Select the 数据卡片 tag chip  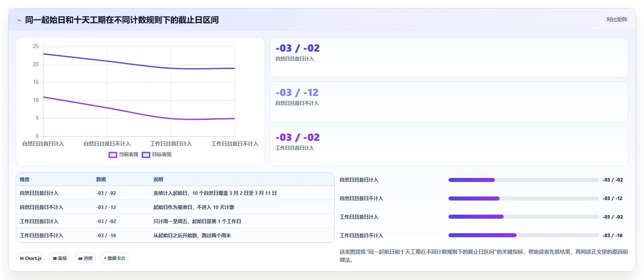(x=115, y=258)
